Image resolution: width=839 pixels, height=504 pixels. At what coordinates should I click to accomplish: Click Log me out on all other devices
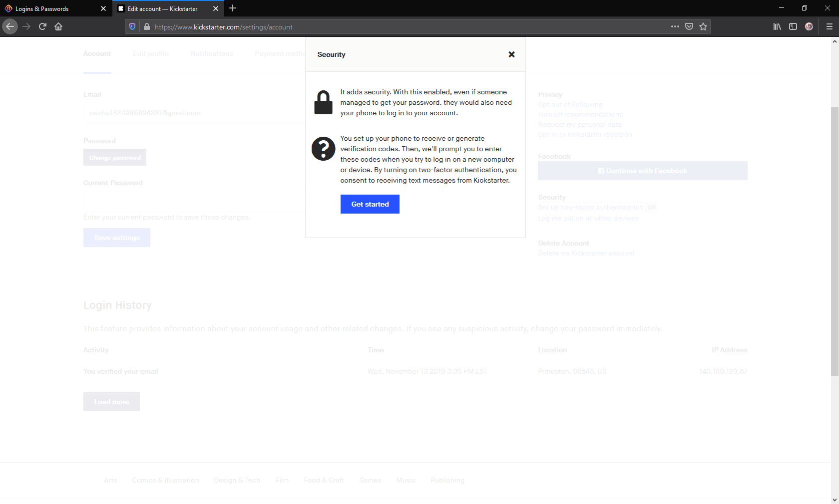[x=588, y=218]
